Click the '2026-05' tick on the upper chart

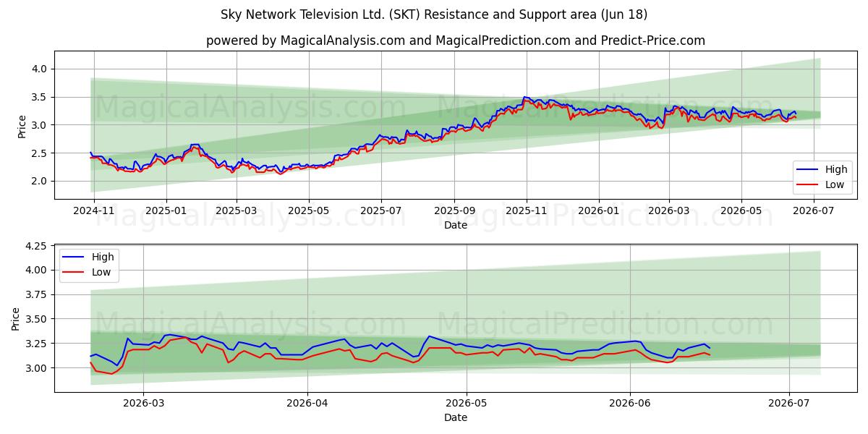[x=741, y=210]
